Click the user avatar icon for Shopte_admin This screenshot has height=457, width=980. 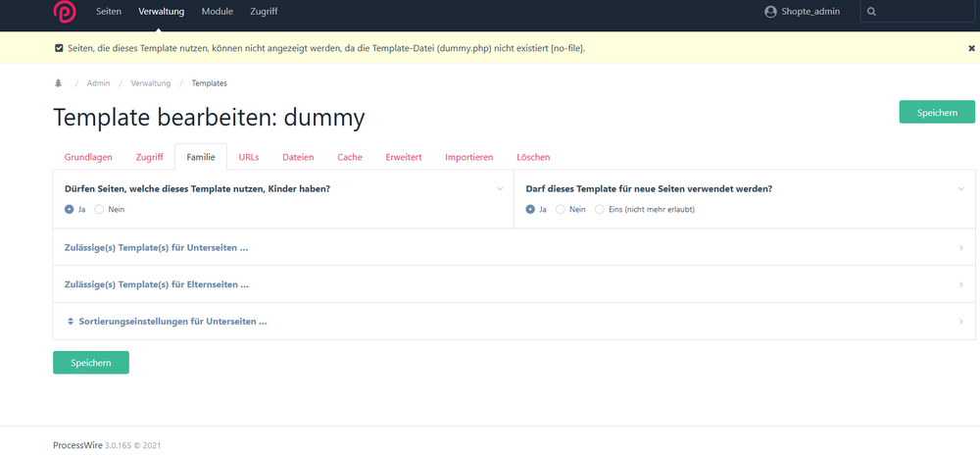click(770, 12)
